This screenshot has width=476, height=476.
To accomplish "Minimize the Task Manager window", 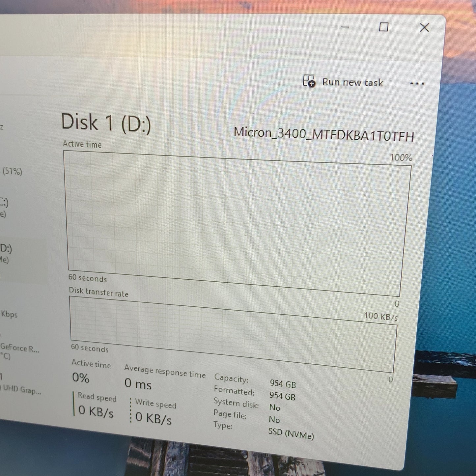I will [345, 27].
